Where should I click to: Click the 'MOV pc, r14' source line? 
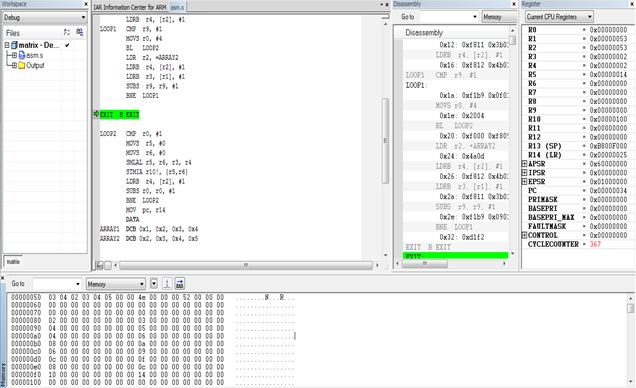tap(146, 210)
